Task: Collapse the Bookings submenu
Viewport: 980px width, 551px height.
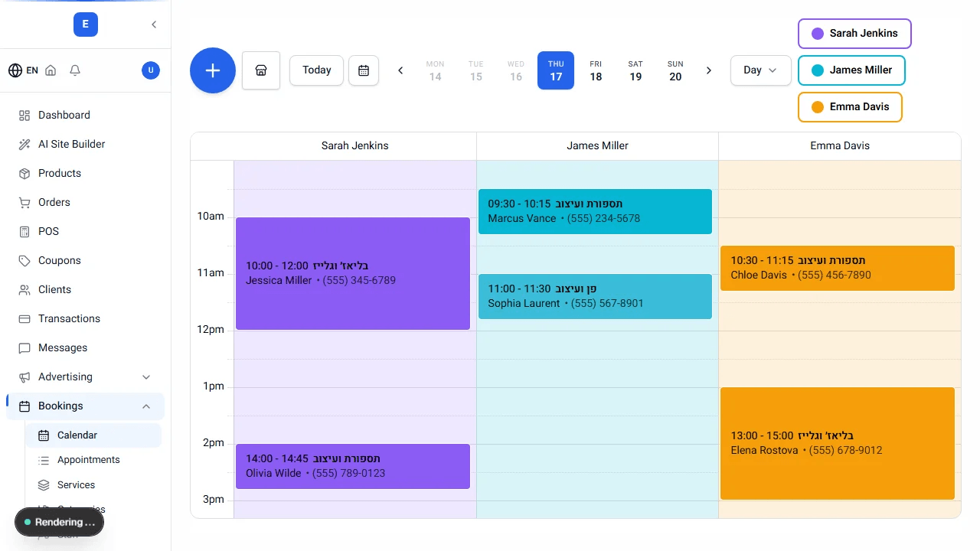Action: coord(86,406)
